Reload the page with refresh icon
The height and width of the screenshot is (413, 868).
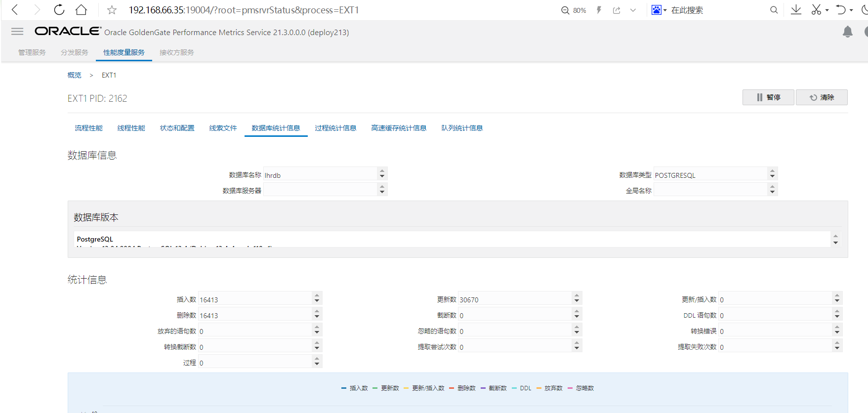pos(59,10)
